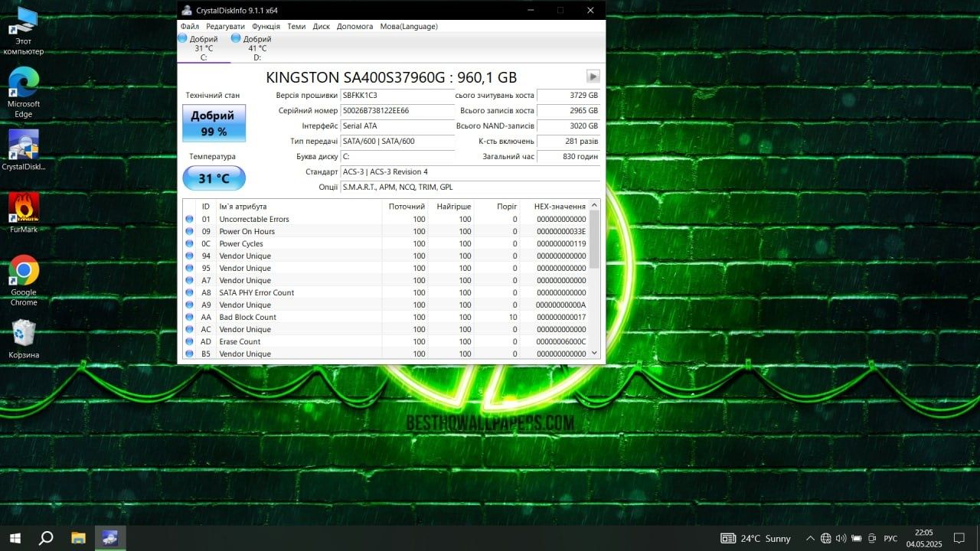The width and height of the screenshot is (980, 551).
Task: Click the SATA/600 transfer mode field
Action: pyautogui.click(x=397, y=142)
